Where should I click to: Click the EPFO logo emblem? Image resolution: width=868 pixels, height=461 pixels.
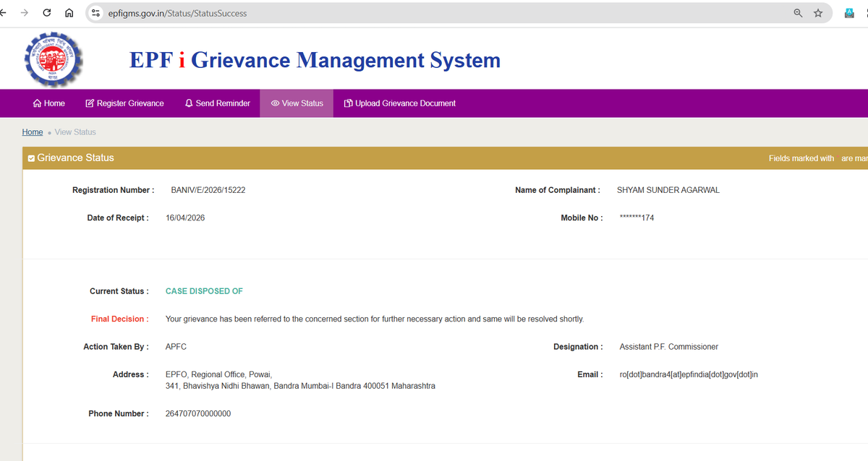click(x=54, y=59)
